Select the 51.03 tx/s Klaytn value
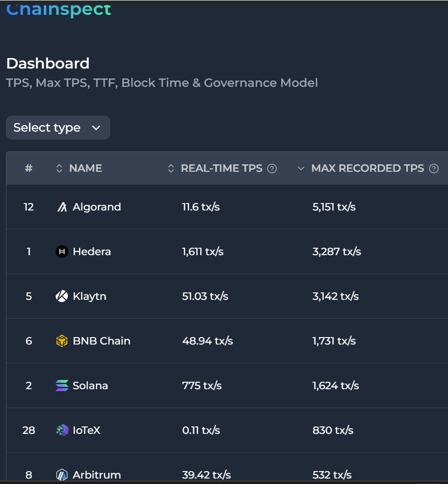 [205, 296]
